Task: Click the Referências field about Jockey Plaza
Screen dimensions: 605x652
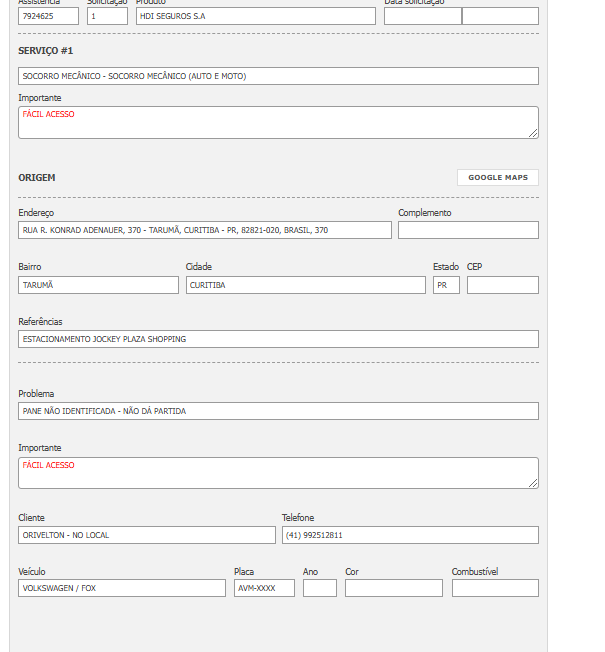Action: 278,339
